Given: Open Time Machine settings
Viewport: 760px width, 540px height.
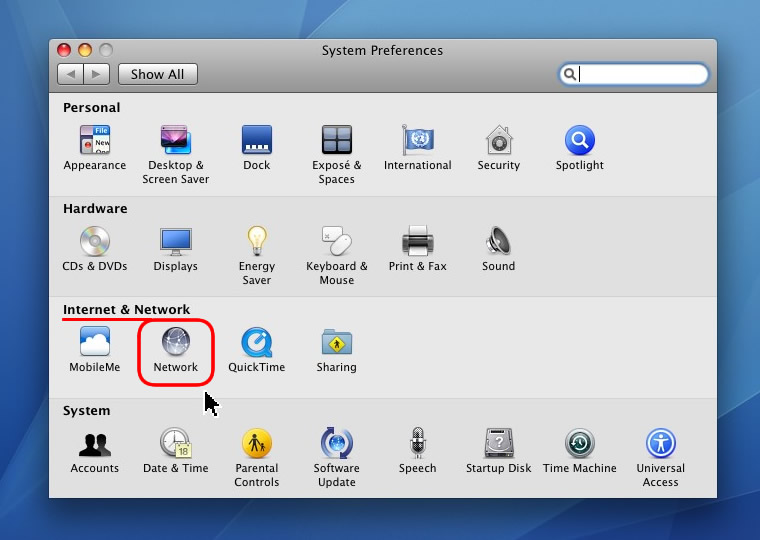Looking at the screenshot, I should pos(579,444).
